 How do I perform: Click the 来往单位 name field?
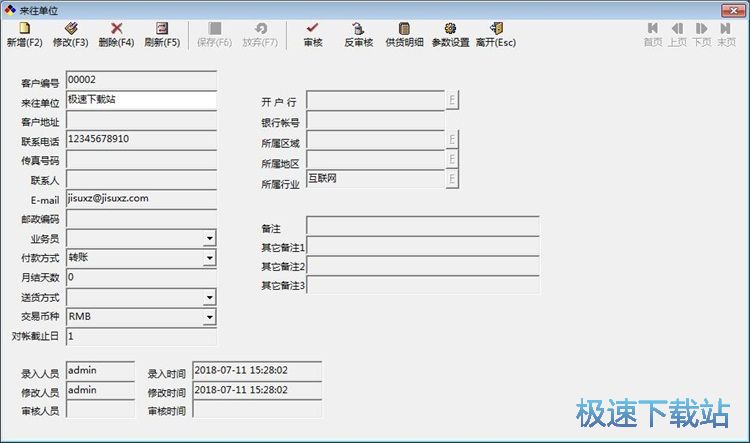coord(141,100)
